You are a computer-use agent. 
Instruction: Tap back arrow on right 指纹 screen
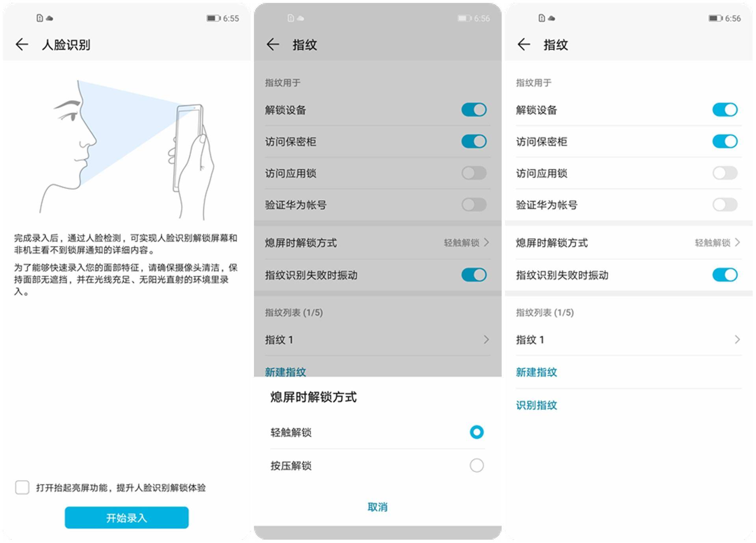tap(524, 44)
